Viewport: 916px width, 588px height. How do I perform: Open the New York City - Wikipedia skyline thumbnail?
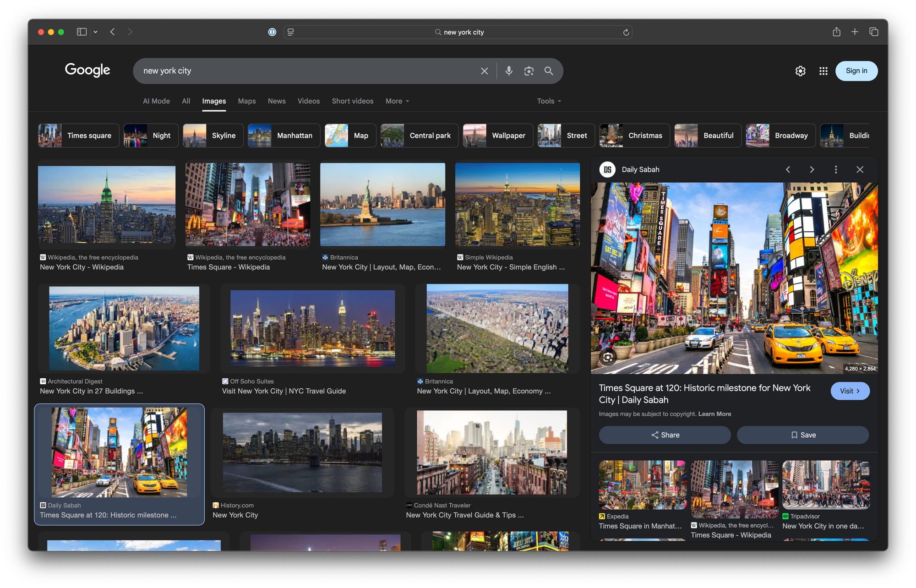pyautogui.click(x=107, y=205)
